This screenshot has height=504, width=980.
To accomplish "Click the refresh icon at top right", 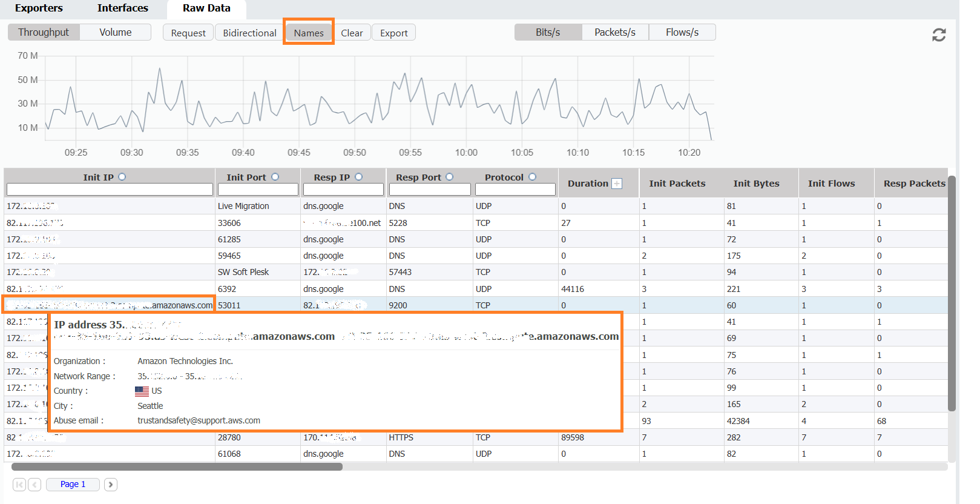I will (938, 35).
